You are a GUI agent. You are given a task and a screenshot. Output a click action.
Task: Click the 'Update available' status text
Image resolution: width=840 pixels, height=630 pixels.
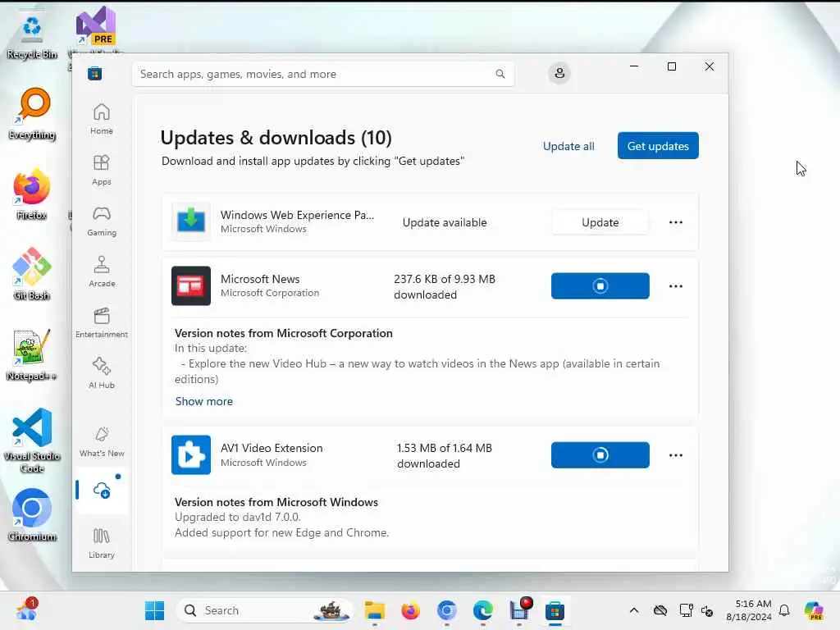point(445,222)
